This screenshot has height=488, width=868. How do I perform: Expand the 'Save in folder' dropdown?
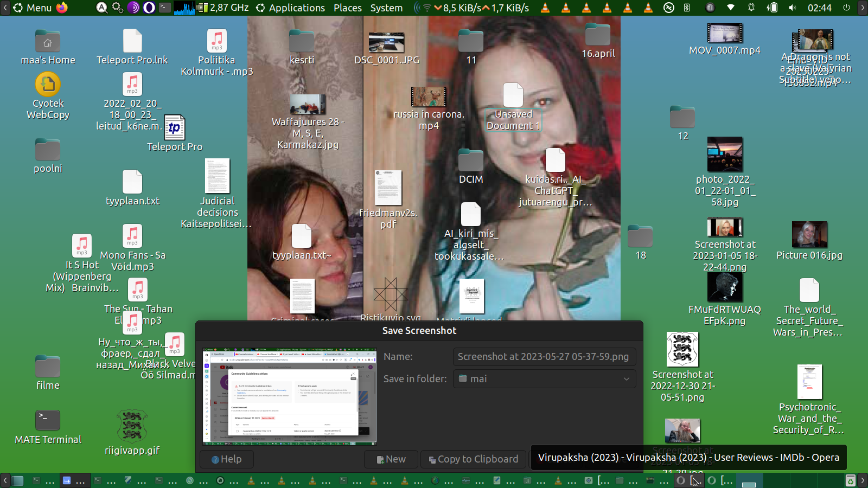(x=544, y=378)
